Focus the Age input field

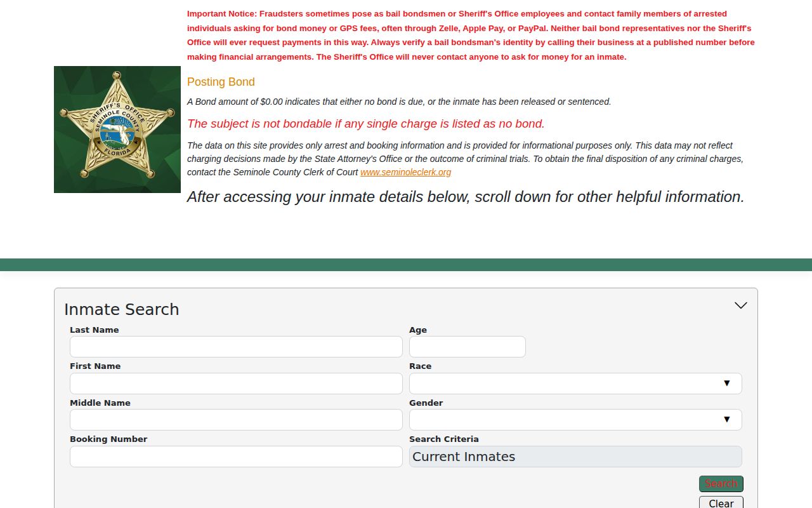tap(468, 347)
